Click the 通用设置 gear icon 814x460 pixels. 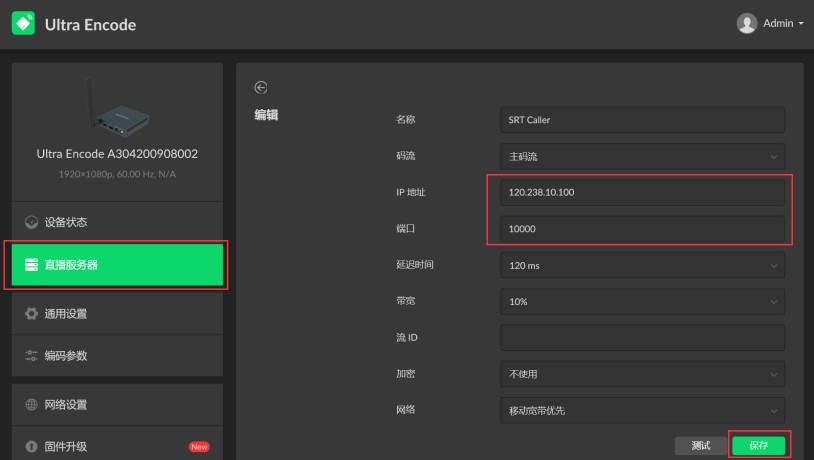pyautogui.click(x=31, y=314)
